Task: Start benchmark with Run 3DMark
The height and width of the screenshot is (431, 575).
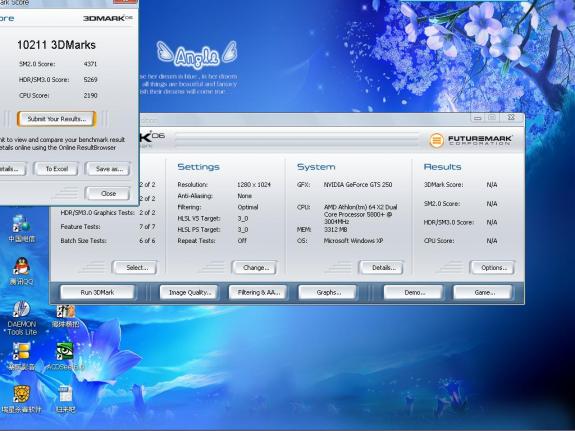Action: [98, 292]
